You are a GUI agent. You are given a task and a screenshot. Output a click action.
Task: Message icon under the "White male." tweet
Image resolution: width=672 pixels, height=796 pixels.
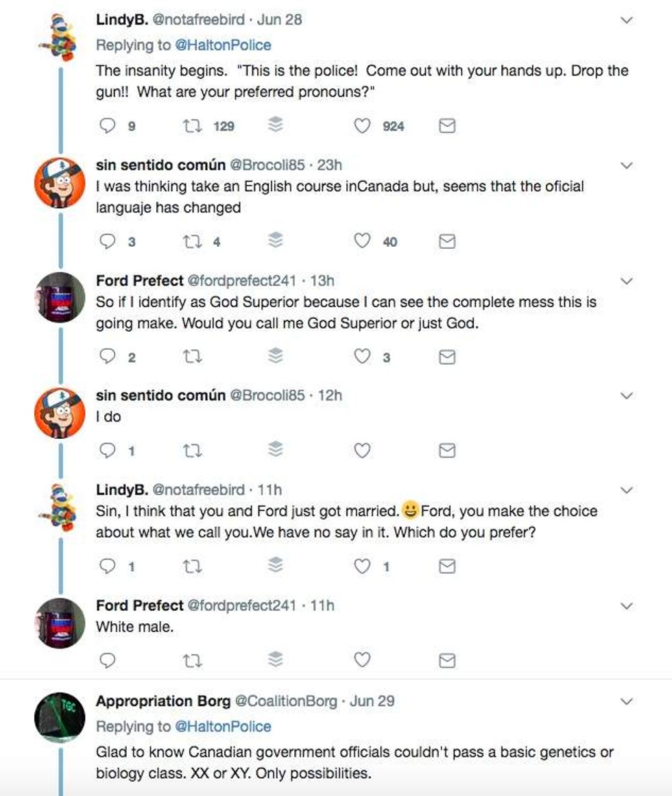(447, 660)
